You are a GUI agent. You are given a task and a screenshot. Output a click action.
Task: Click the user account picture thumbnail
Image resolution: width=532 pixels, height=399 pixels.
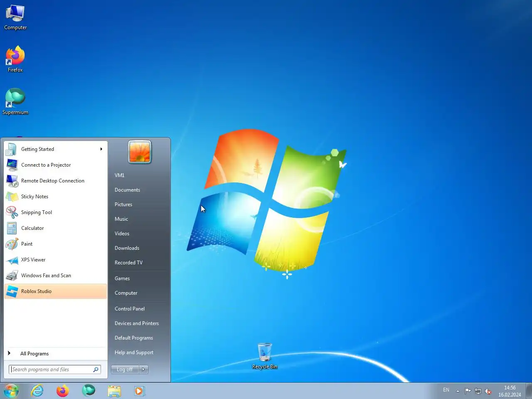click(140, 152)
